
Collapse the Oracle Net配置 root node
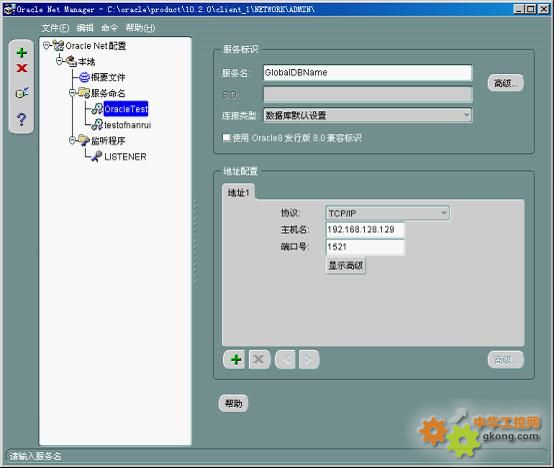pos(46,45)
